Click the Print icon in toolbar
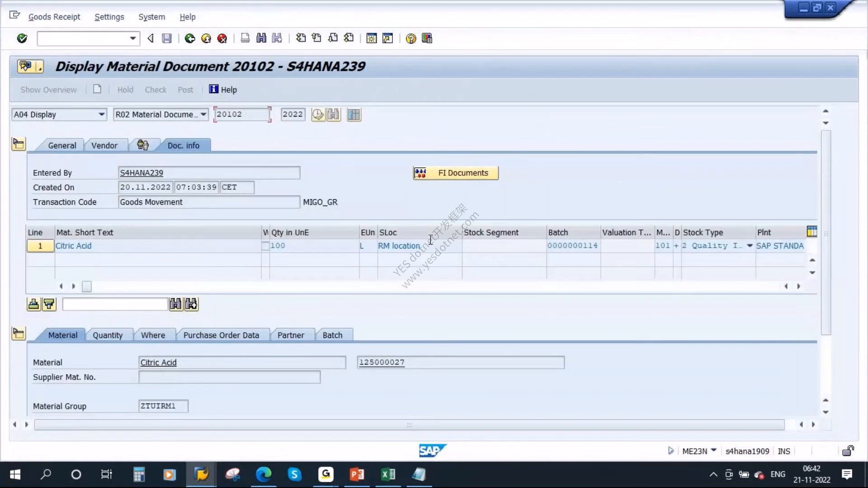Image resolution: width=868 pixels, height=488 pixels. [245, 38]
